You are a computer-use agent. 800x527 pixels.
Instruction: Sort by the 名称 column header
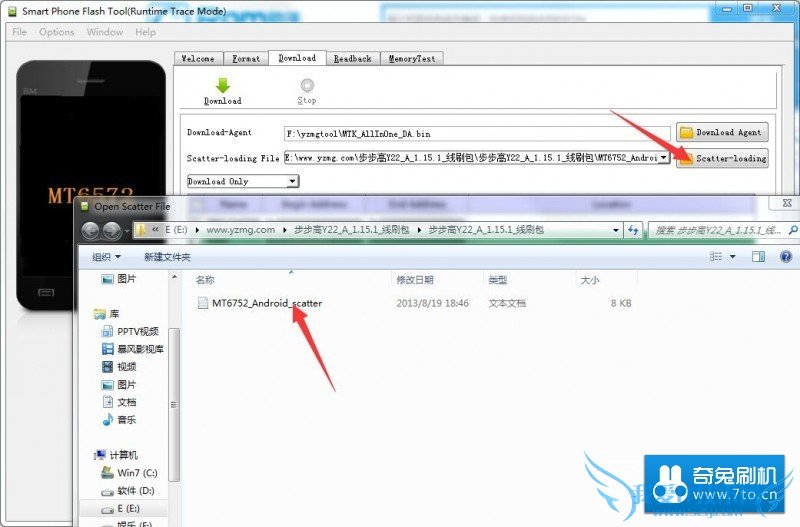(x=205, y=280)
